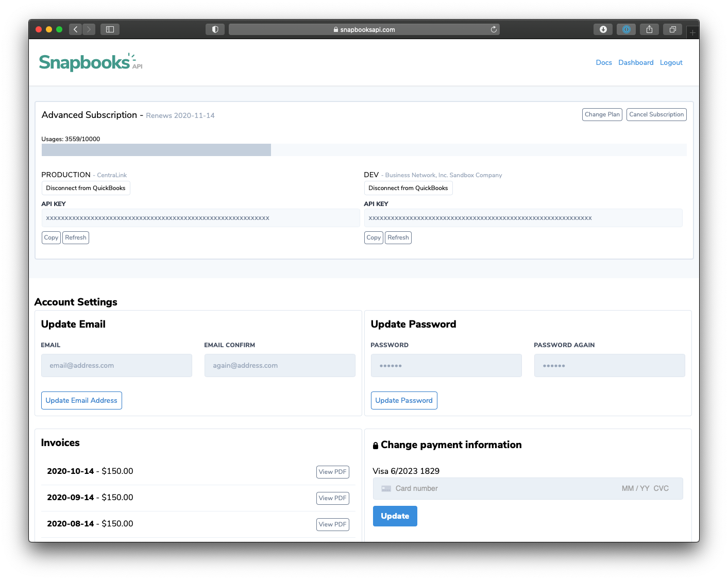Click the Safari back arrow button
728x580 pixels.
click(x=76, y=29)
